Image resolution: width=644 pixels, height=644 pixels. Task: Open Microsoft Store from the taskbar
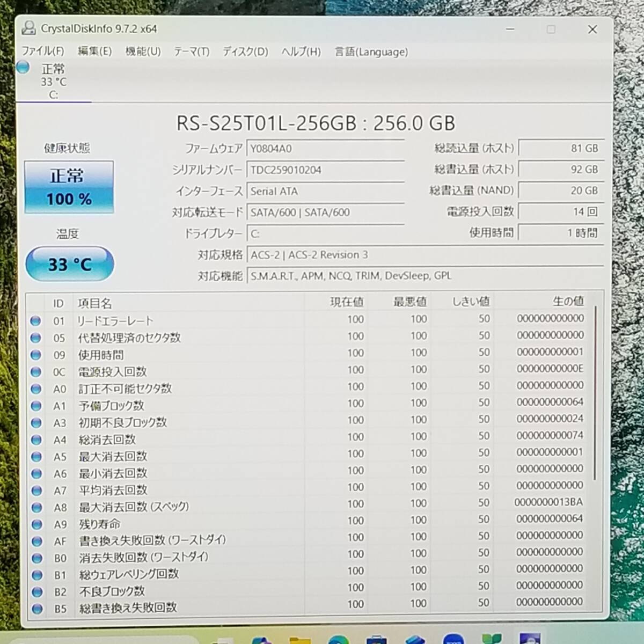pyautogui.click(x=376, y=639)
